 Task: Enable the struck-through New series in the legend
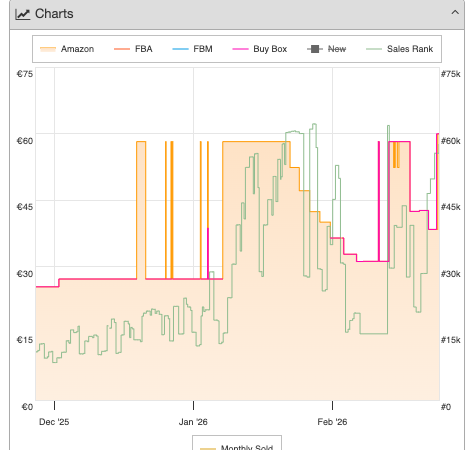click(327, 49)
